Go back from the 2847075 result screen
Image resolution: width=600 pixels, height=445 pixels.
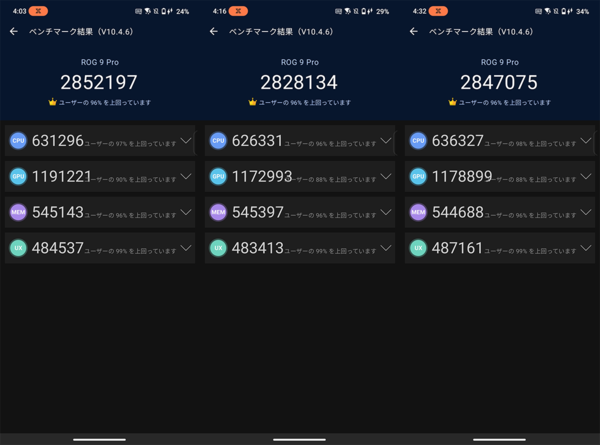(x=414, y=31)
